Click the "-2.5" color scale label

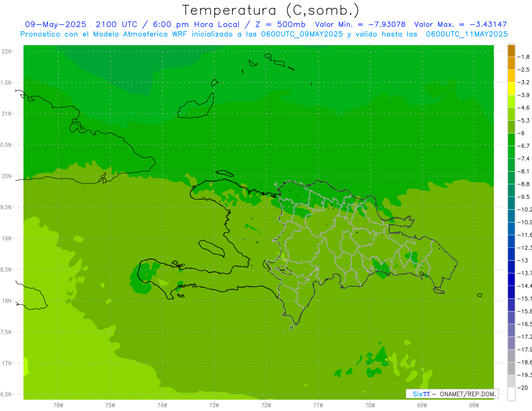point(524,70)
